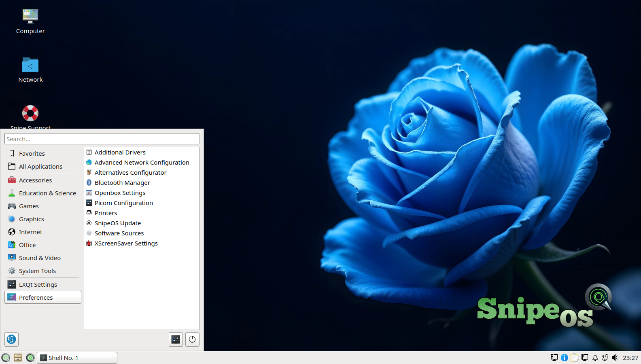Open the Graphics category
Screen dimensions: 641x364
coord(43,219)
